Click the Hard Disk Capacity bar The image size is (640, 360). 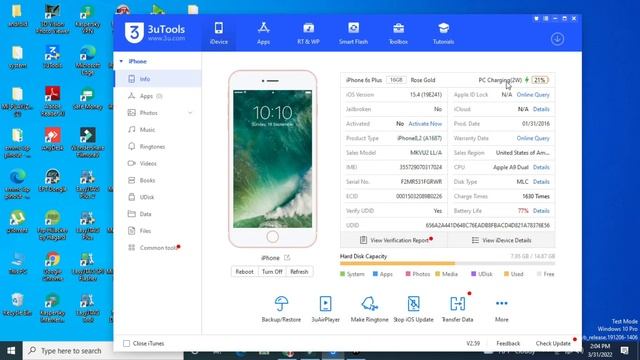[447, 264]
